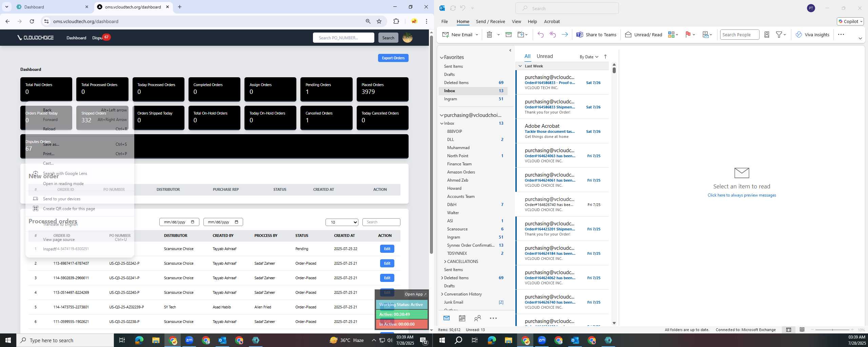Open the People icon in Outlook navigation bar
Viewport: 868px width, 347px height.
[477, 318]
